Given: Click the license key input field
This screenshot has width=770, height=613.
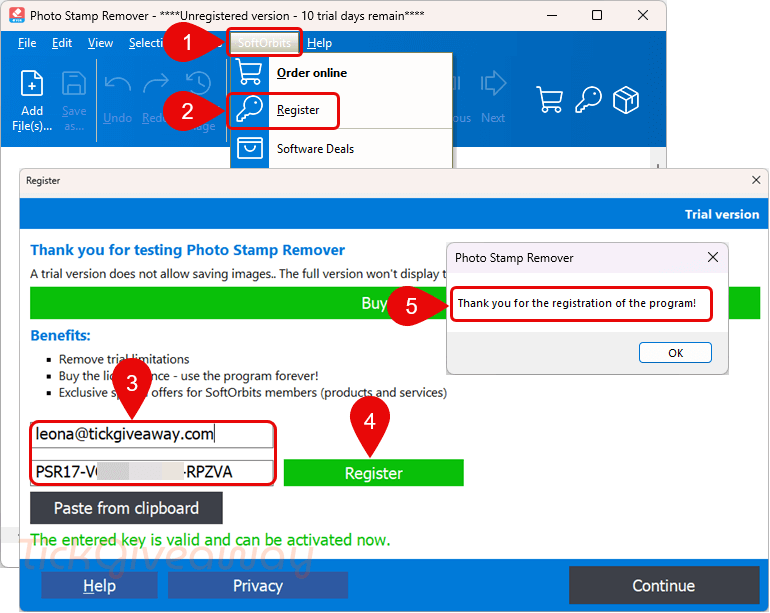Looking at the screenshot, I should 152,472.
